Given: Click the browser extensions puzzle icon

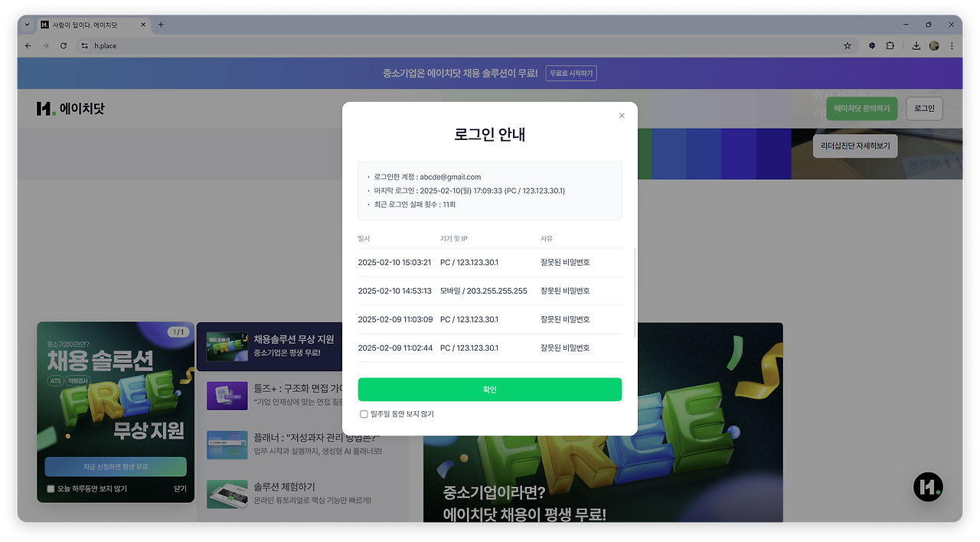Looking at the screenshot, I should coord(890,46).
